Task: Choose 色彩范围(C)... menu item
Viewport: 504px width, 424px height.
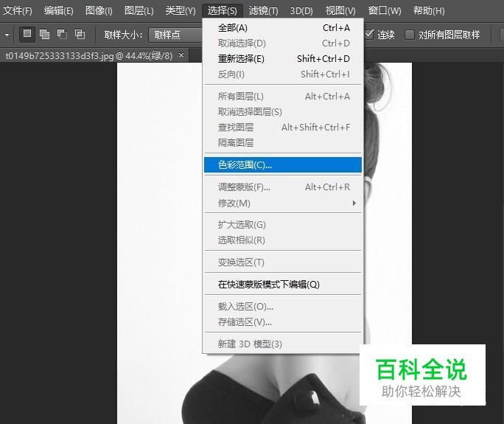Action: [x=283, y=164]
